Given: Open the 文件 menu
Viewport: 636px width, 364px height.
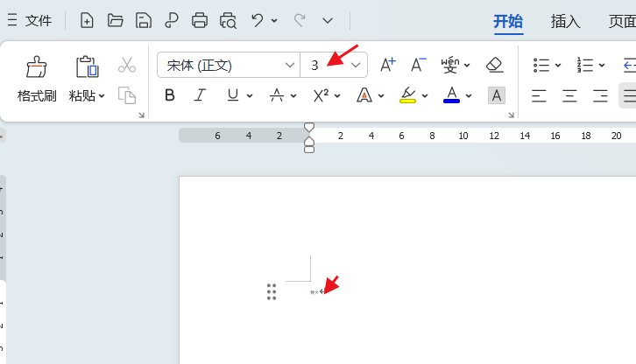Looking at the screenshot, I should (x=30, y=20).
